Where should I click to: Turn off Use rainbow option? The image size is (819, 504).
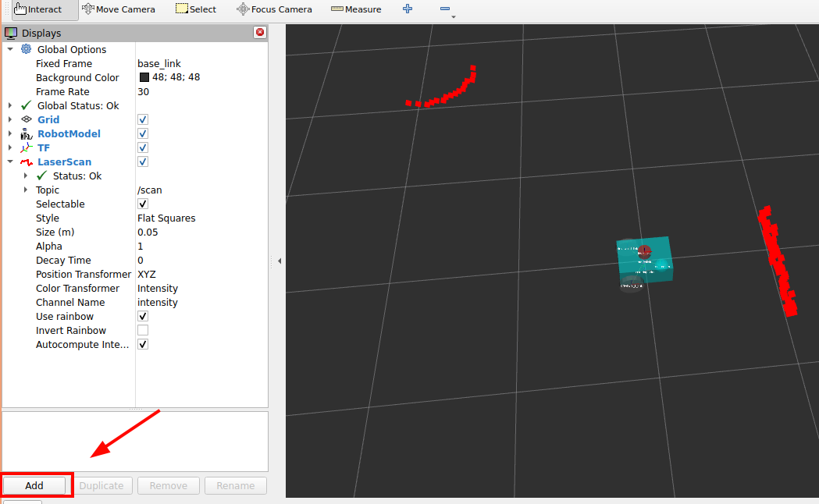click(x=143, y=317)
